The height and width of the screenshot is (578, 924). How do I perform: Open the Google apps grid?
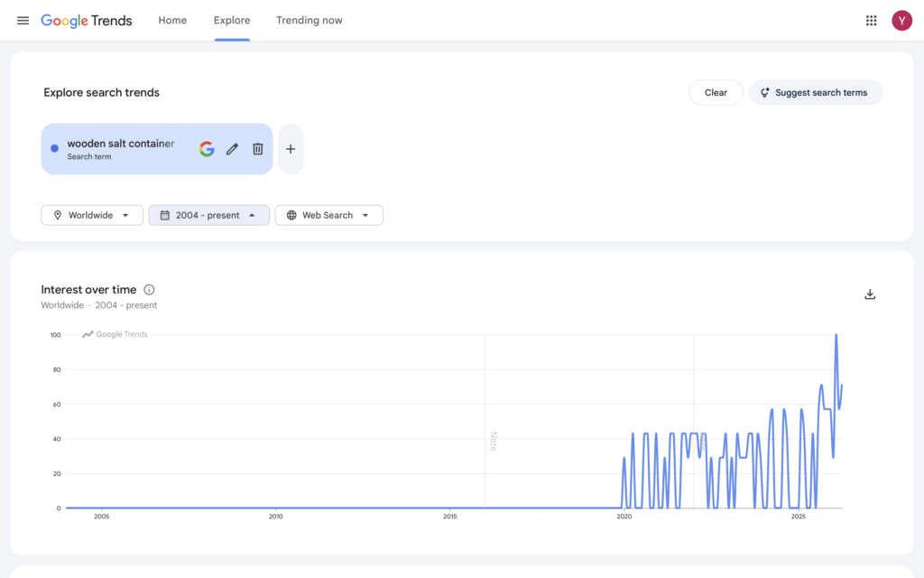(x=871, y=21)
